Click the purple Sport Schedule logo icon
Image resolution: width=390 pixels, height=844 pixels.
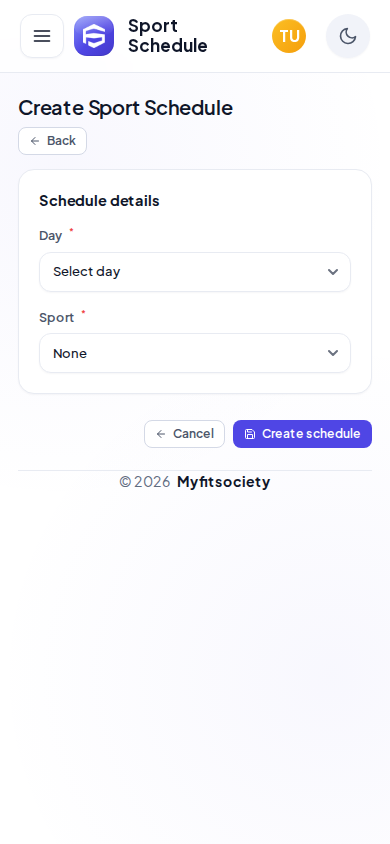click(x=94, y=36)
